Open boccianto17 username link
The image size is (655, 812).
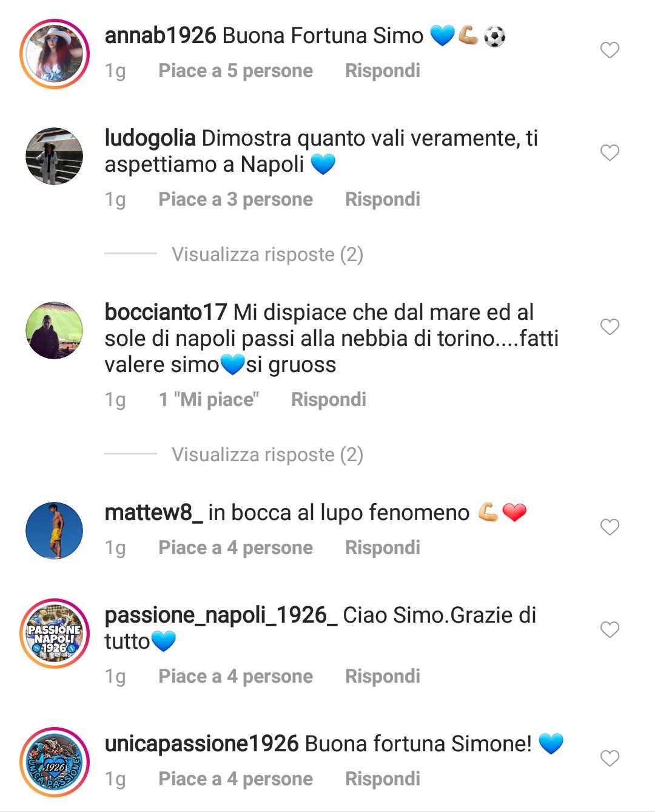click(166, 313)
